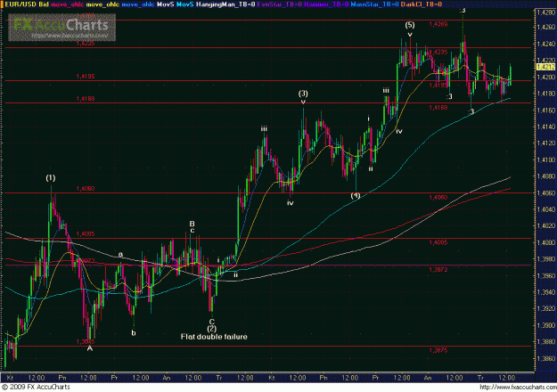Click 1,4240 on the price axis
The image size is (557, 392).
(x=545, y=44)
